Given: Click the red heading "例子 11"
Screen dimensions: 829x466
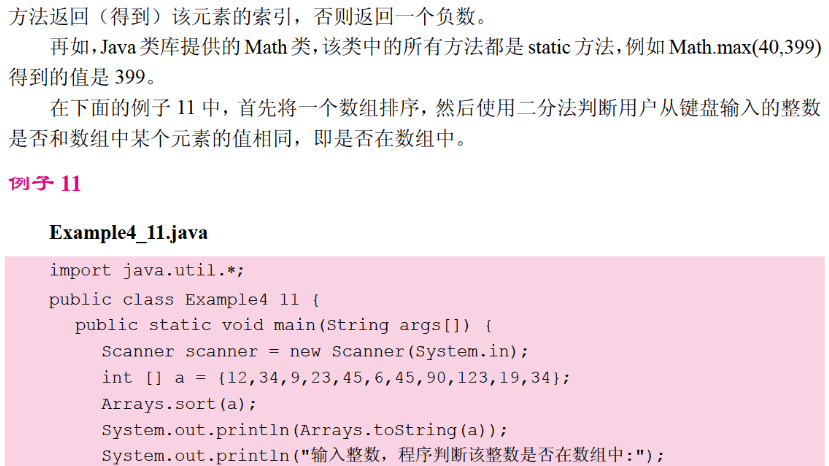Looking at the screenshot, I should click(x=44, y=184).
